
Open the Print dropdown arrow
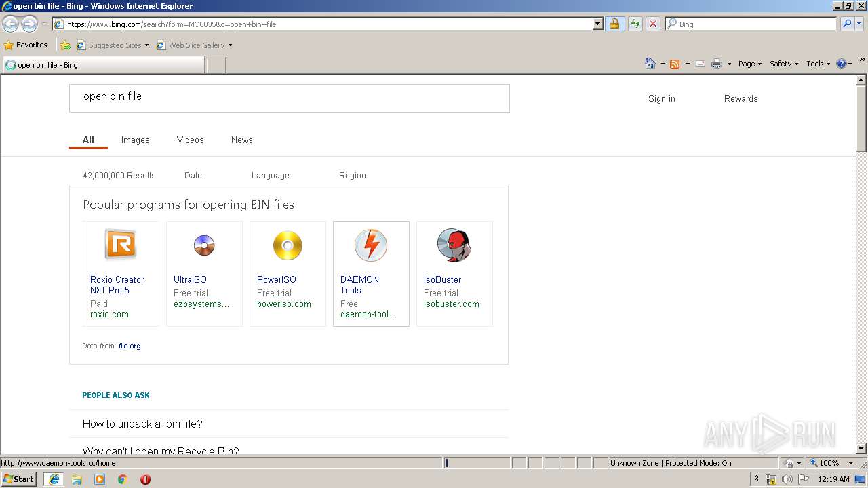click(729, 64)
